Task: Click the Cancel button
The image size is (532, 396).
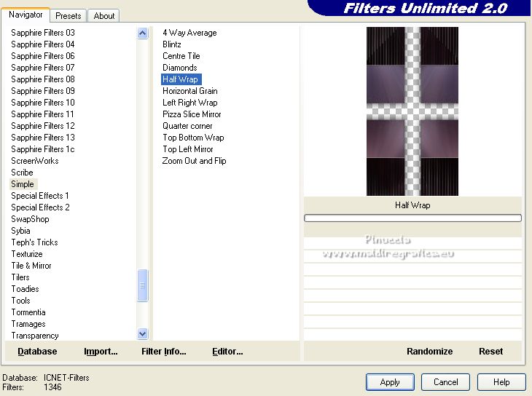Action: click(445, 382)
